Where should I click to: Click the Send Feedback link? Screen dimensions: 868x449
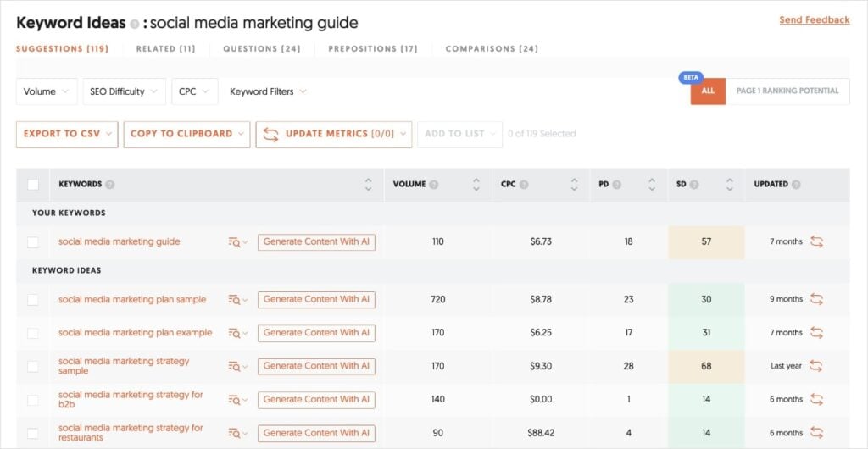point(815,20)
